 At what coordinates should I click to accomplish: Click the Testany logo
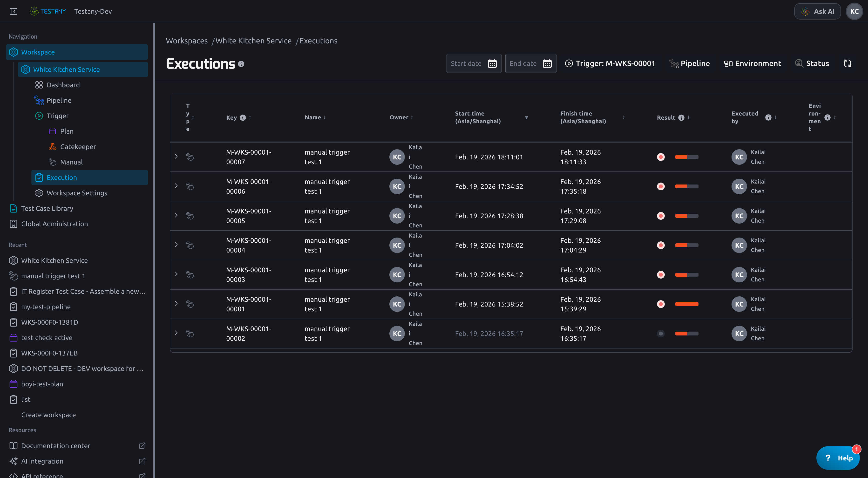point(47,12)
